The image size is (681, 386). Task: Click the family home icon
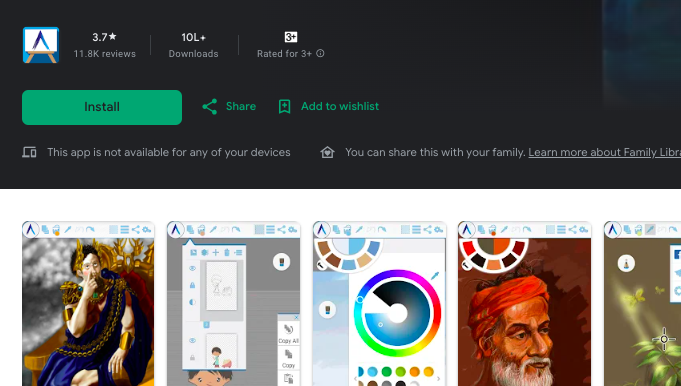click(x=327, y=152)
